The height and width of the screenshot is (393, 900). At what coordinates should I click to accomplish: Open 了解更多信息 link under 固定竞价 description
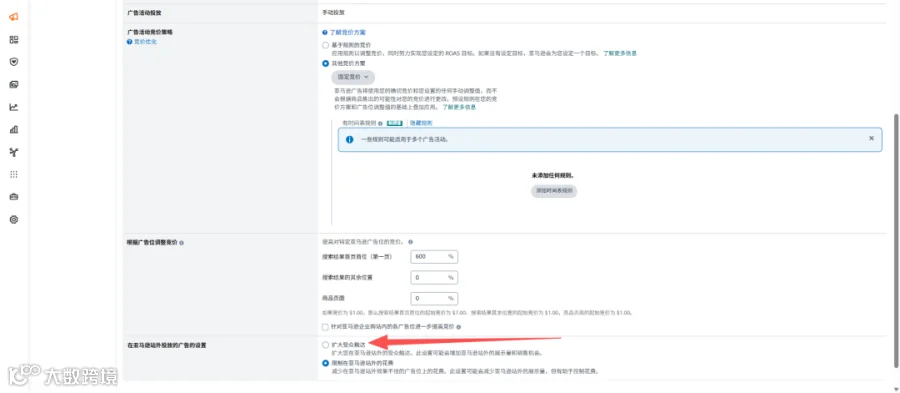pos(459,107)
